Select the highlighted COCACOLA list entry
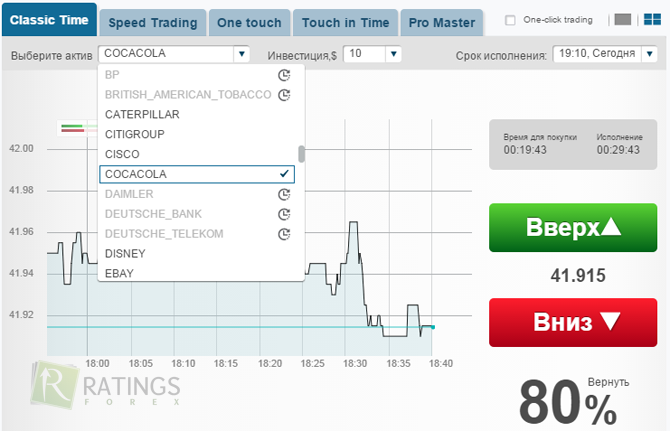The image size is (670, 431). pyautogui.click(x=197, y=174)
